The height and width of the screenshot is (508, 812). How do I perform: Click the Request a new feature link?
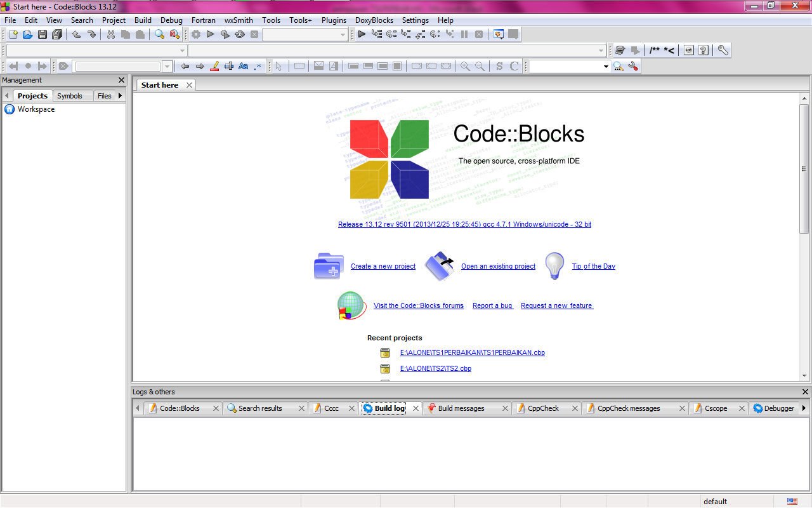(557, 306)
